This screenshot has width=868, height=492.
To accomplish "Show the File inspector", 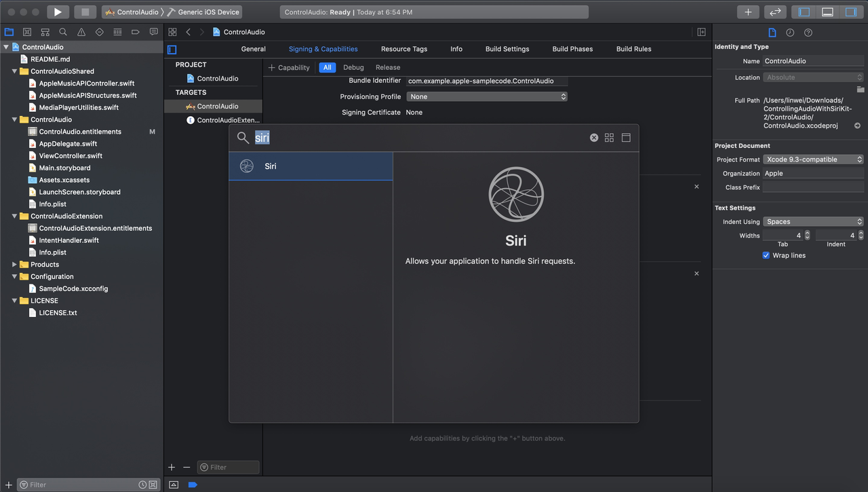I will 772,33.
